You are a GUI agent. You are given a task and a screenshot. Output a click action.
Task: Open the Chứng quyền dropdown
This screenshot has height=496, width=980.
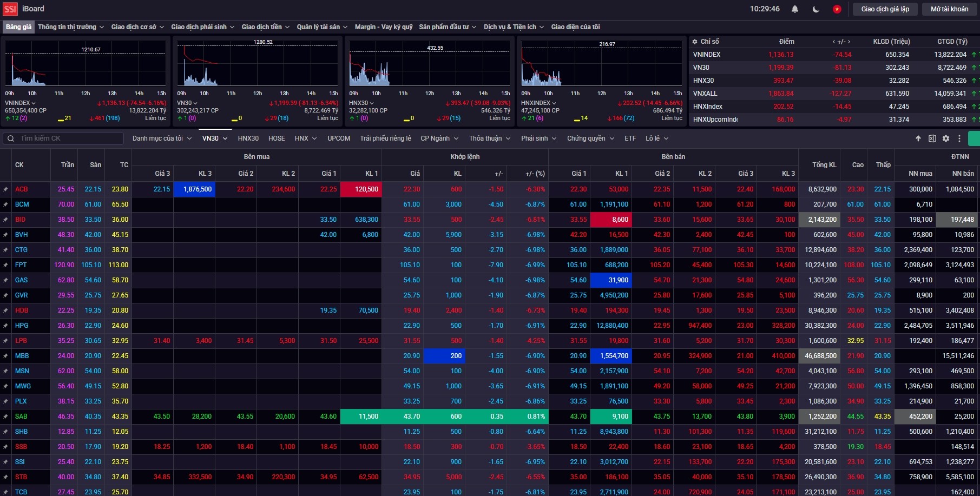[x=590, y=138]
